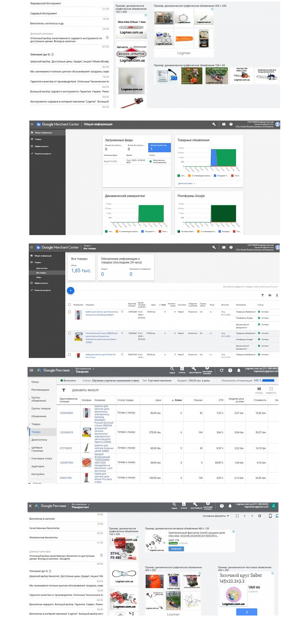Image resolution: width=303 pixels, height=644 pixels.
Task: Expand Группы объявлений in Ads sidebar
Action: click(30, 399)
